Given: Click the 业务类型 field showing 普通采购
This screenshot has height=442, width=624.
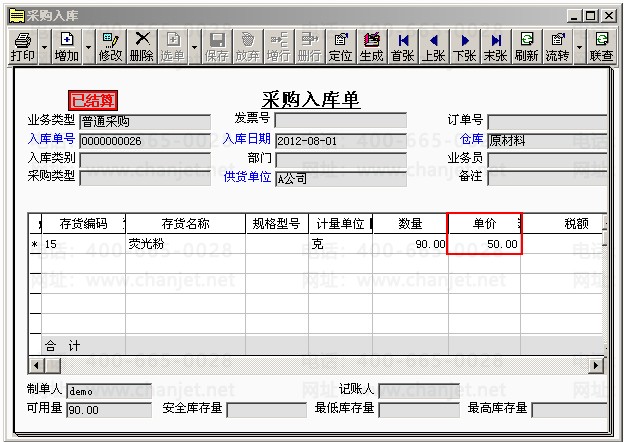Looking at the screenshot, I should click(145, 122).
